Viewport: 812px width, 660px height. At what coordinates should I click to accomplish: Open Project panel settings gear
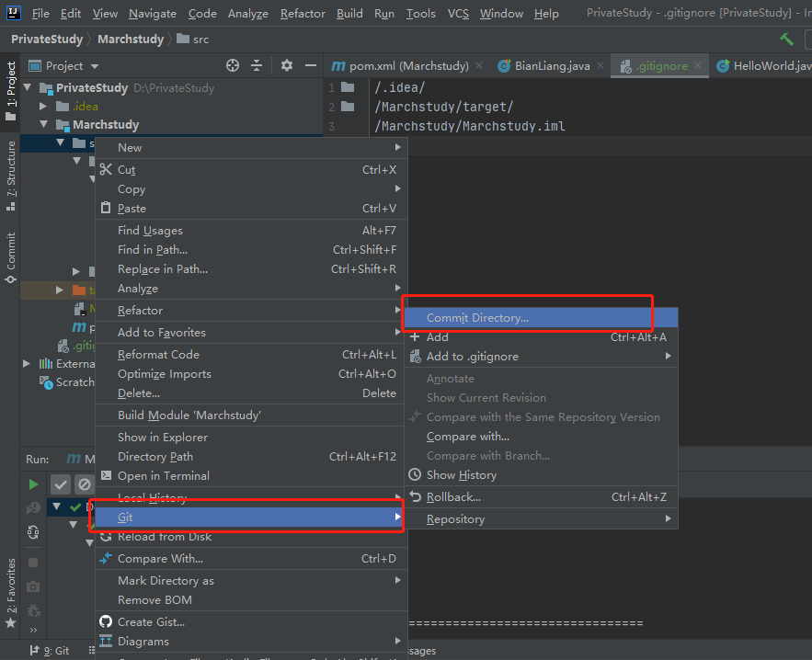(286, 65)
